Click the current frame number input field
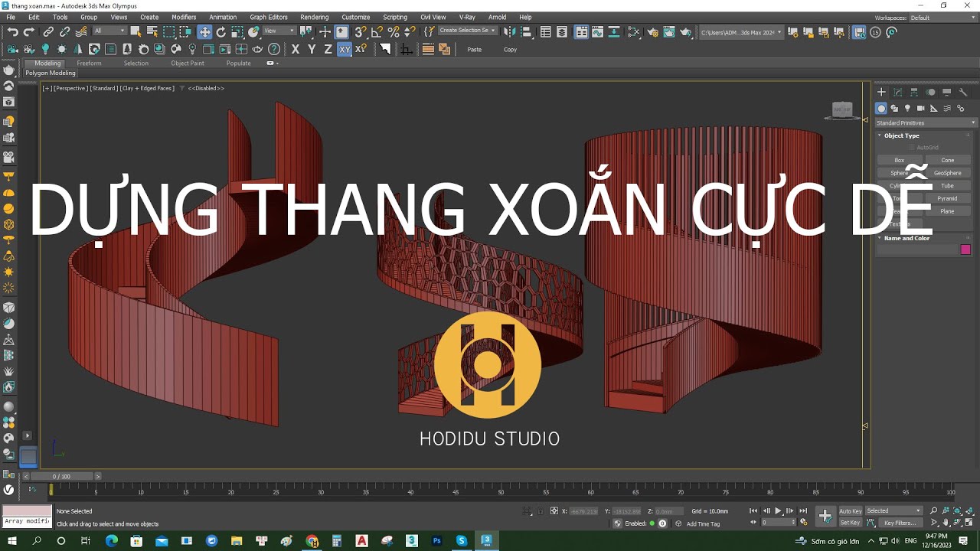This screenshot has width=980, height=551. (x=776, y=523)
